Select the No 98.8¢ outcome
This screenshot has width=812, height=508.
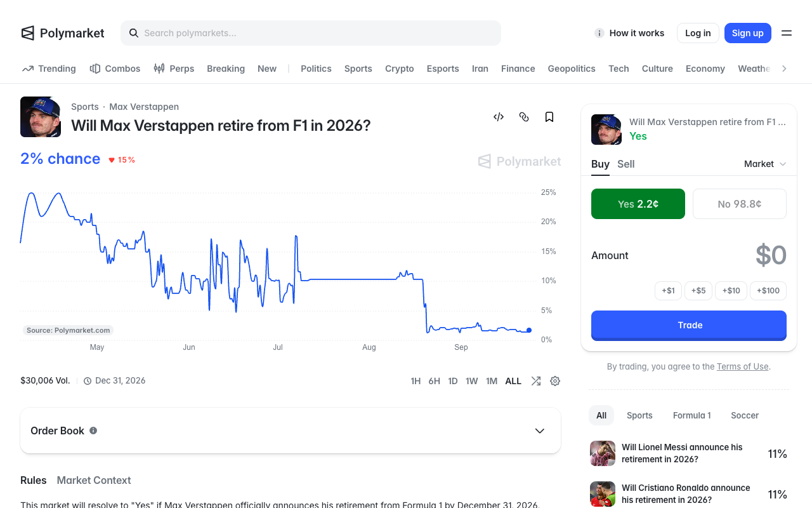click(x=740, y=204)
